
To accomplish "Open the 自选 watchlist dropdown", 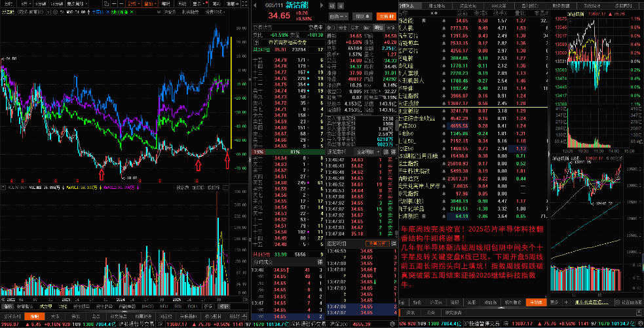I will [x=339, y=16].
